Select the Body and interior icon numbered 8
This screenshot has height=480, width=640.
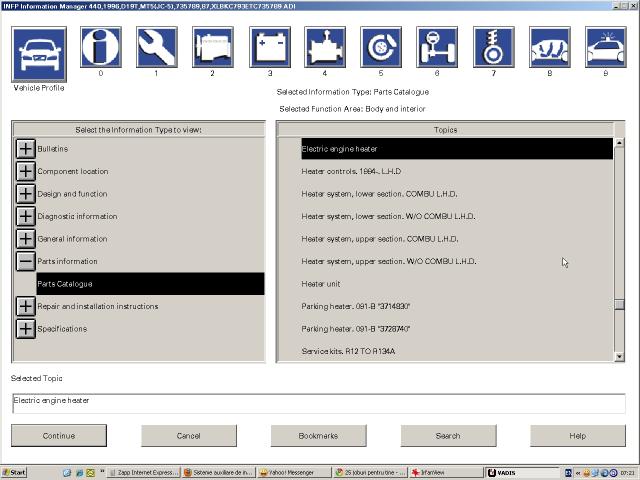click(x=549, y=47)
